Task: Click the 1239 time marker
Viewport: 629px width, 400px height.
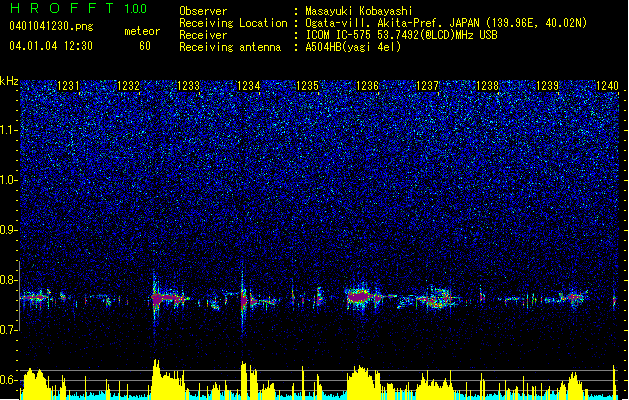Action: [x=548, y=85]
